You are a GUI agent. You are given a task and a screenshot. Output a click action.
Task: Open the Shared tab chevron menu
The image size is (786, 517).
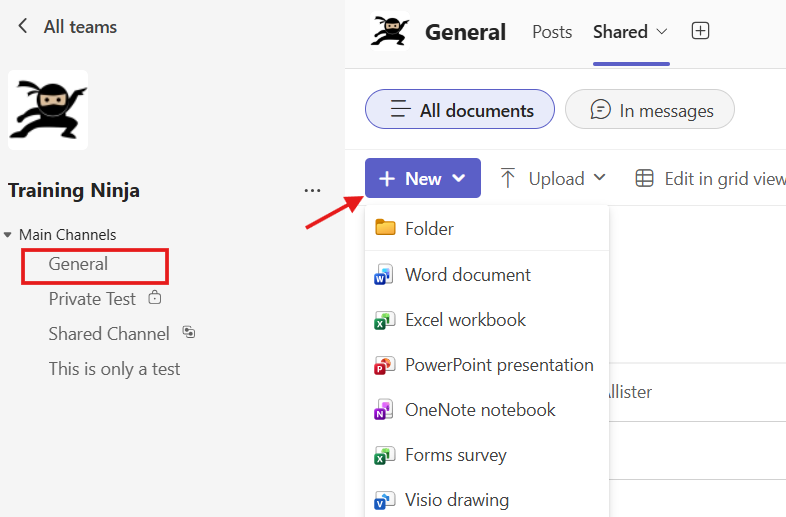tap(661, 32)
